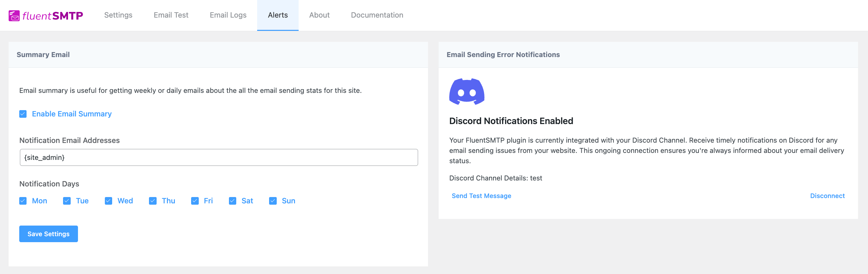Click the Discord logo icon
Viewport: 868px width, 274px height.
click(467, 92)
